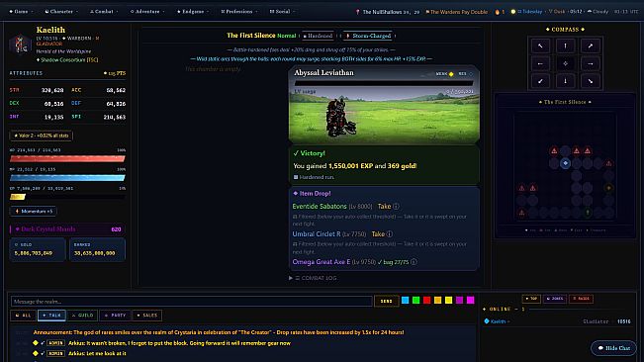Take the Umbral Circlet R drop
This screenshot has height=362, width=644.
pos(378,234)
